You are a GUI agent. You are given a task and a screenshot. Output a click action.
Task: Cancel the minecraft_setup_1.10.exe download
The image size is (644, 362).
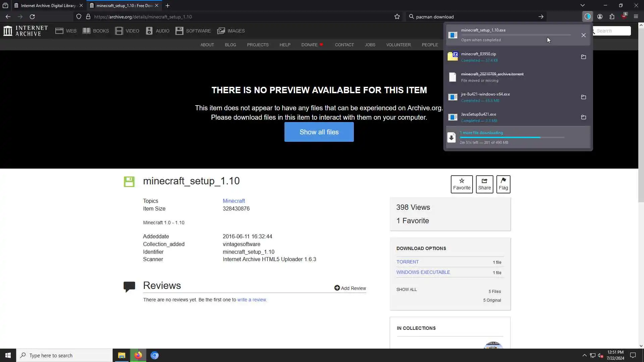583,35
